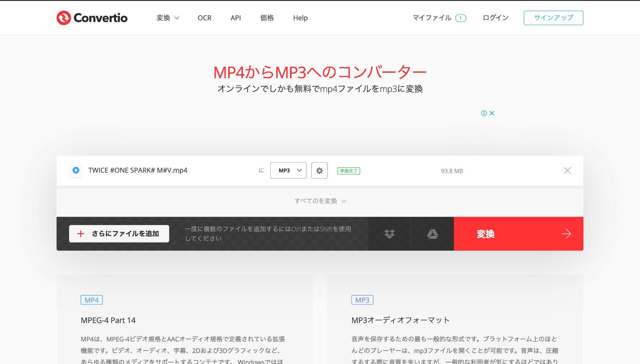Click the MPEG-4 Part 14 heading
The width and height of the screenshot is (640, 364).
point(108,320)
